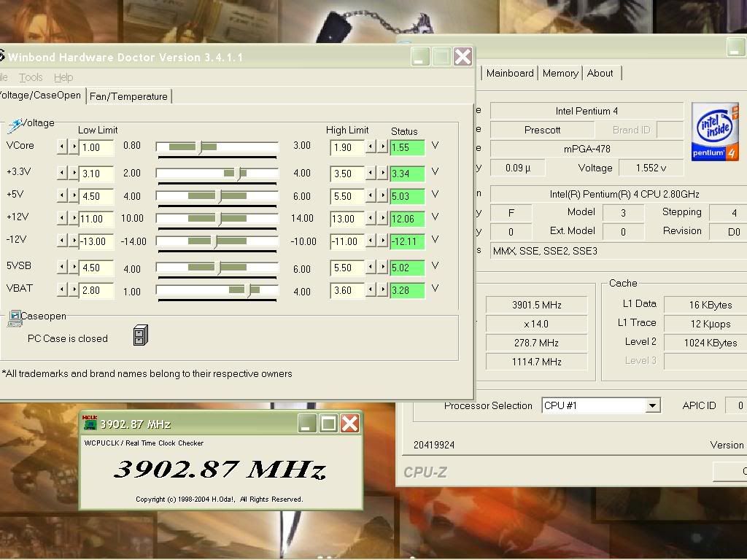The height and width of the screenshot is (560, 747).
Task: Click the Caseopen section computer icon
Action: coord(14,317)
